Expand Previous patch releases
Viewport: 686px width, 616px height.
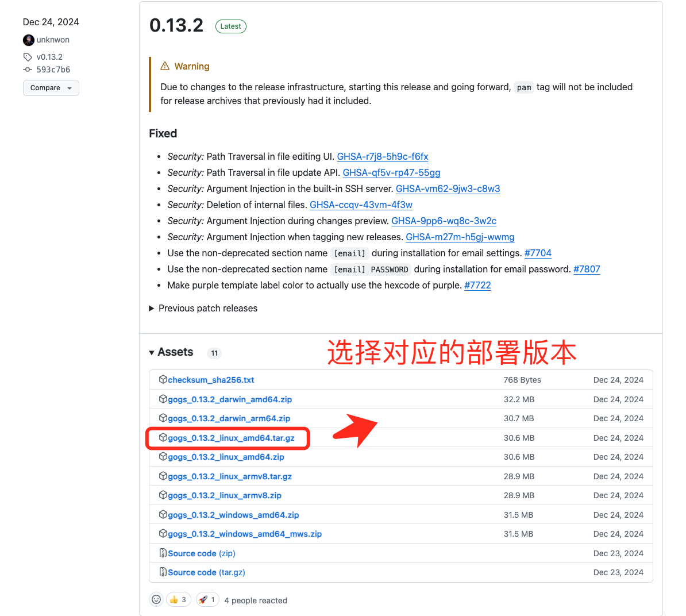tap(203, 308)
